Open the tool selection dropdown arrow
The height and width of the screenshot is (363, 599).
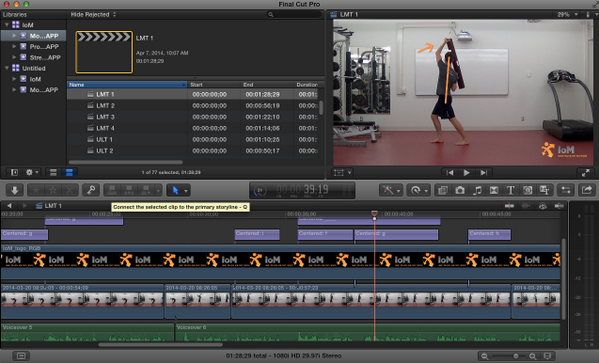click(x=186, y=190)
